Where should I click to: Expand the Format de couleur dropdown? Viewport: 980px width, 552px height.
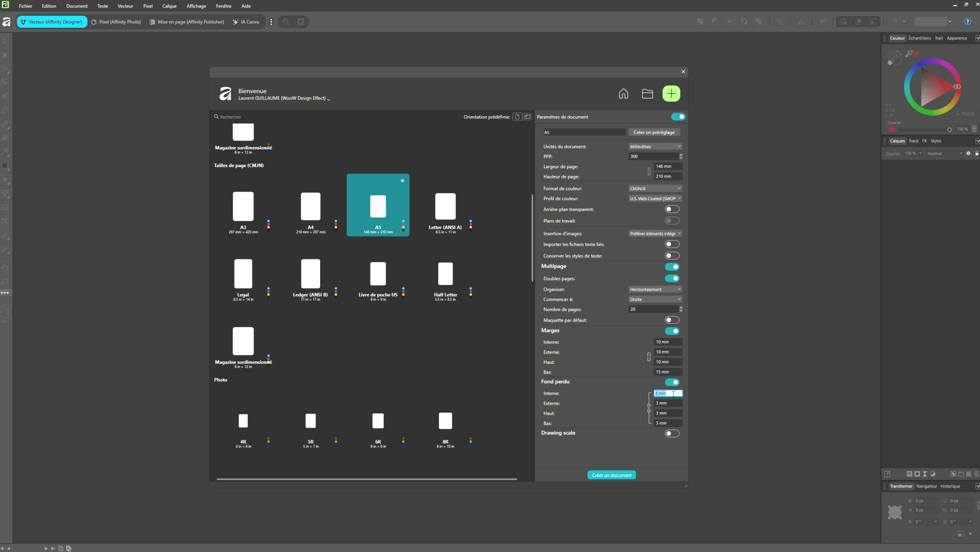[655, 188]
